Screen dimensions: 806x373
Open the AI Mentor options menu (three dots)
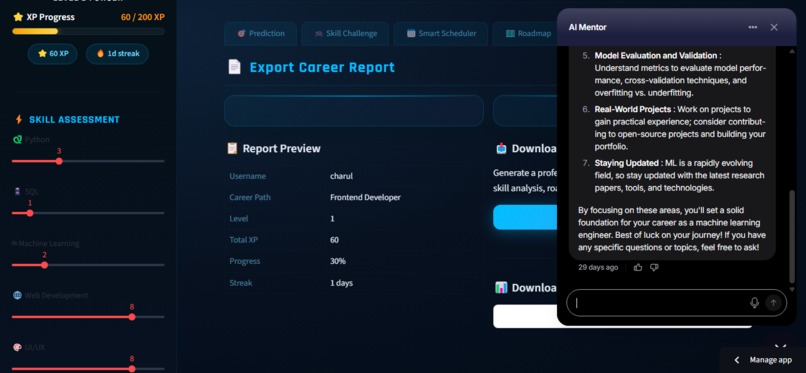[x=753, y=27]
